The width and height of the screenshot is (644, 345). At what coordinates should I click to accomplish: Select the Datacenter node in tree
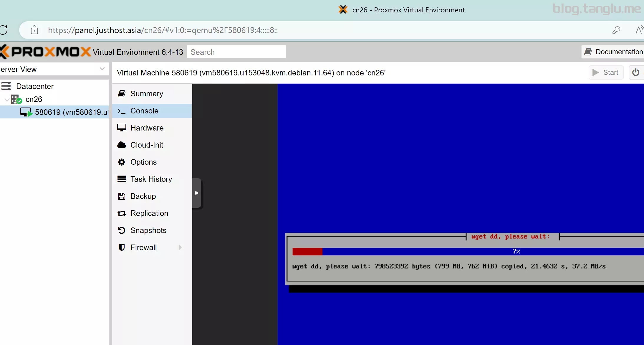pyautogui.click(x=35, y=86)
